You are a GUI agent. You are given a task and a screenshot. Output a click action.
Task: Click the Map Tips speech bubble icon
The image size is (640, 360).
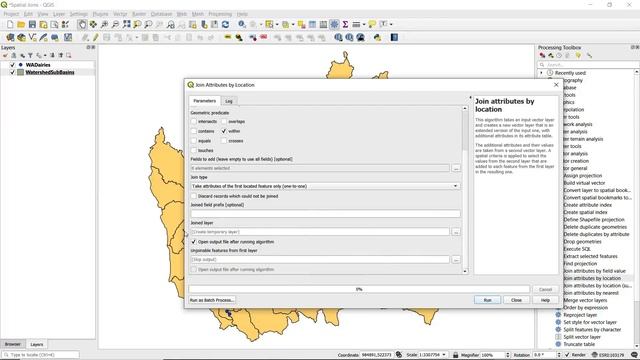coord(372,24)
